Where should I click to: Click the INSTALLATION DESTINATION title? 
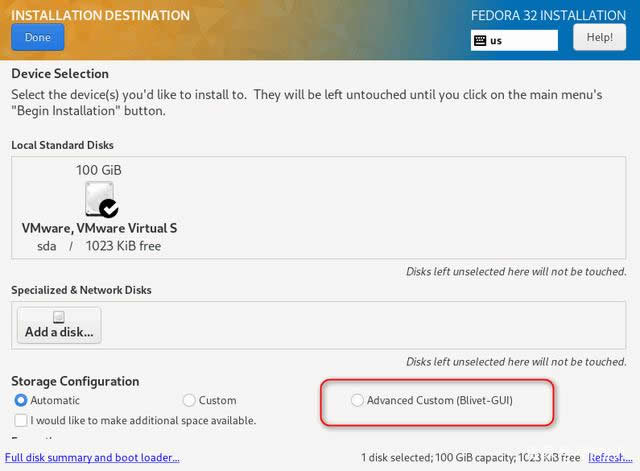[x=100, y=16]
